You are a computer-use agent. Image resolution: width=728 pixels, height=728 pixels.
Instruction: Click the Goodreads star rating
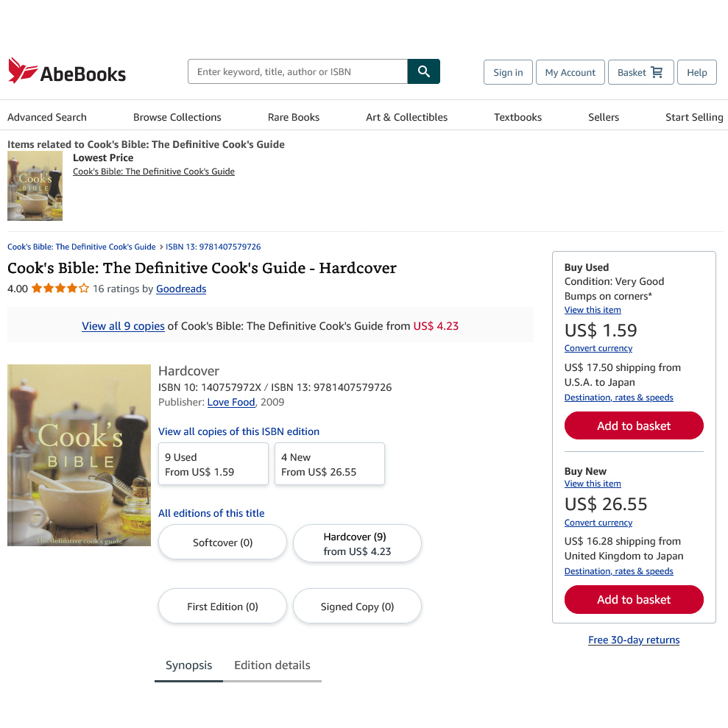pos(60,289)
